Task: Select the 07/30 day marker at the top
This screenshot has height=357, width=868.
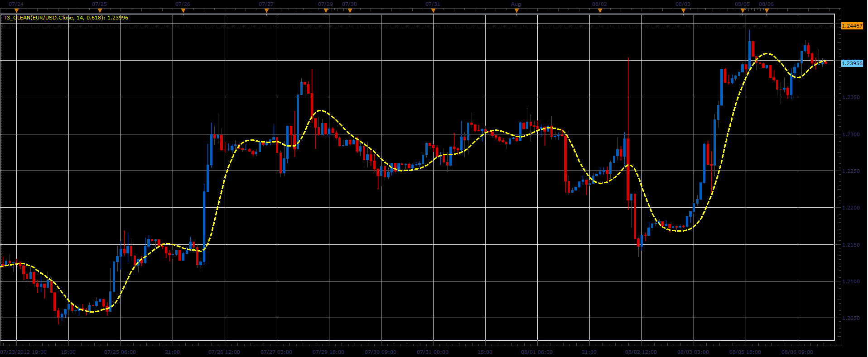Action: (349, 4)
